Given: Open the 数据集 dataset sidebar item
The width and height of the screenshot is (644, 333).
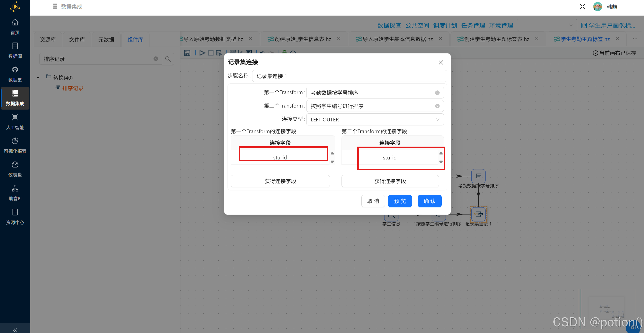Looking at the screenshot, I should 15,74.
